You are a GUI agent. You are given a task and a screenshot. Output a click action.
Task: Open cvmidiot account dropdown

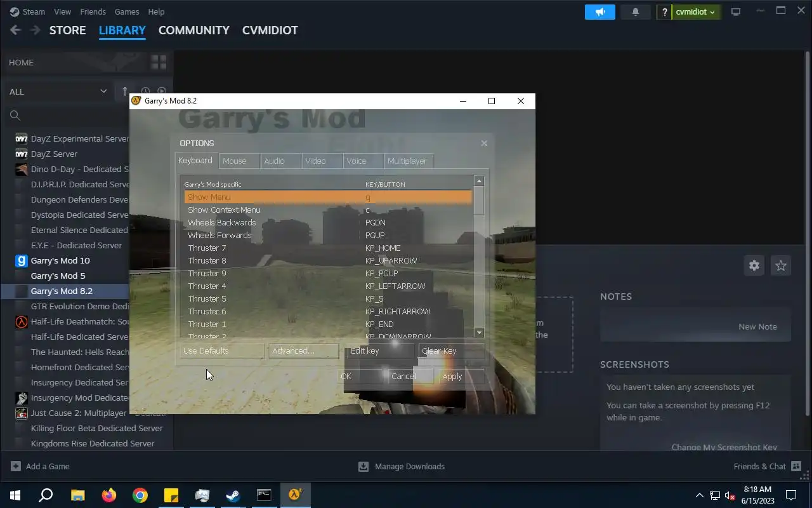point(696,12)
